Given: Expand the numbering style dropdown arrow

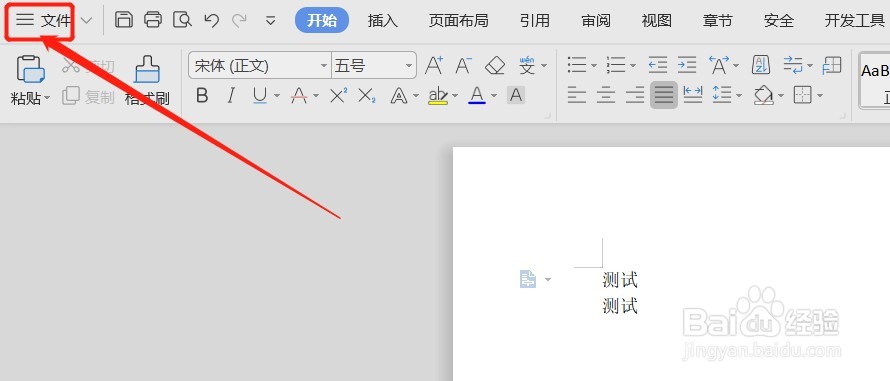Looking at the screenshot, I should click(633, 66).
